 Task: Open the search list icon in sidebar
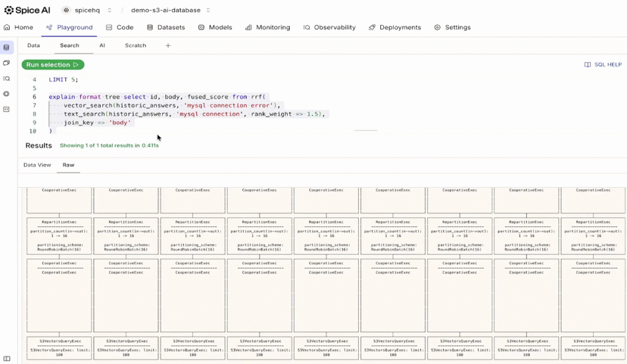[x=7, y=78]
